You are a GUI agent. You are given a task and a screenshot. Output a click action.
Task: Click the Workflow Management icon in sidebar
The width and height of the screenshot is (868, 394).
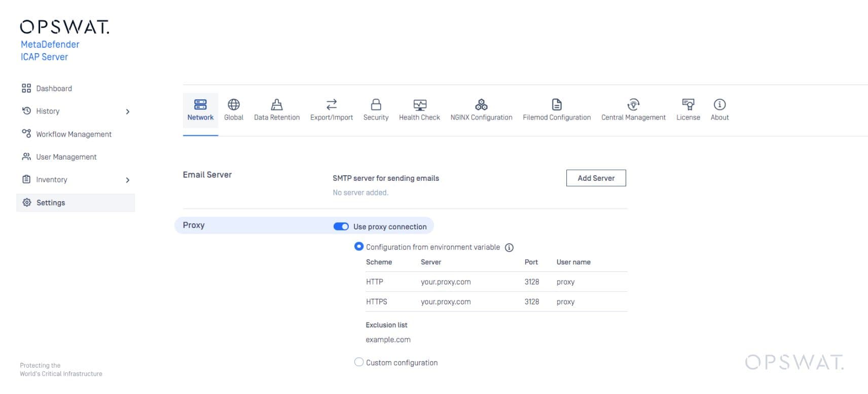tap(26, 133)
